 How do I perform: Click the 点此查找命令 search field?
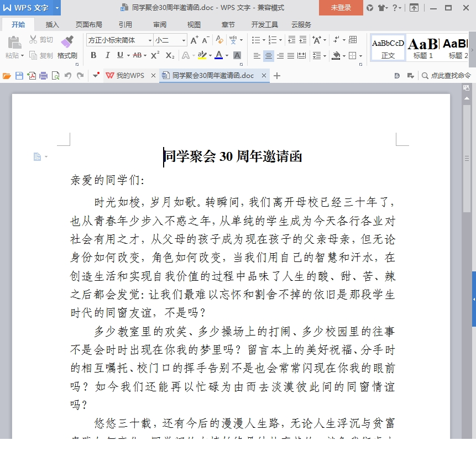pyautogui.click(x=447, y=76)
